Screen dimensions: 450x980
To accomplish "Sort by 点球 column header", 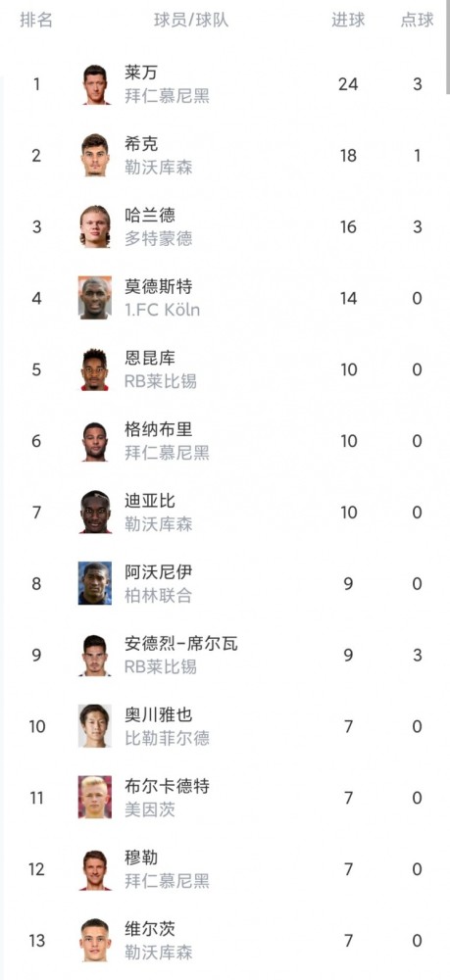I will click(x=417, y=20).
